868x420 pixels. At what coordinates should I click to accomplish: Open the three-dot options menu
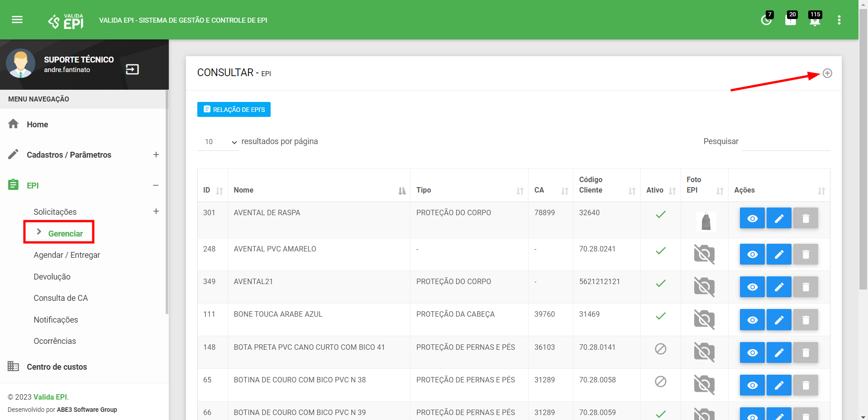[x=839, y=20]
